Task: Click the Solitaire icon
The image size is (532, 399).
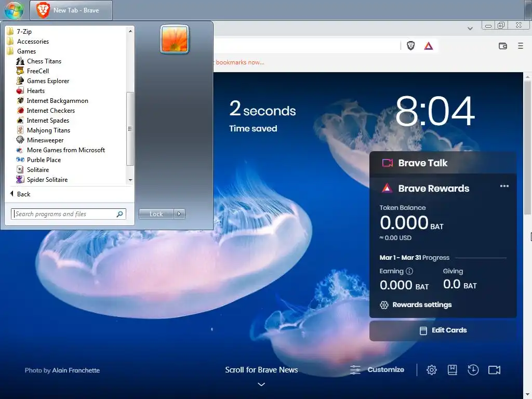Action: (x=20, y=170)
